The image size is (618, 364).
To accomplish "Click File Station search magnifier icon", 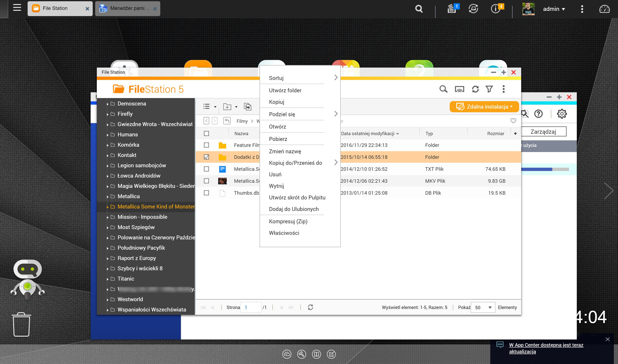I will tap(443, 89).
